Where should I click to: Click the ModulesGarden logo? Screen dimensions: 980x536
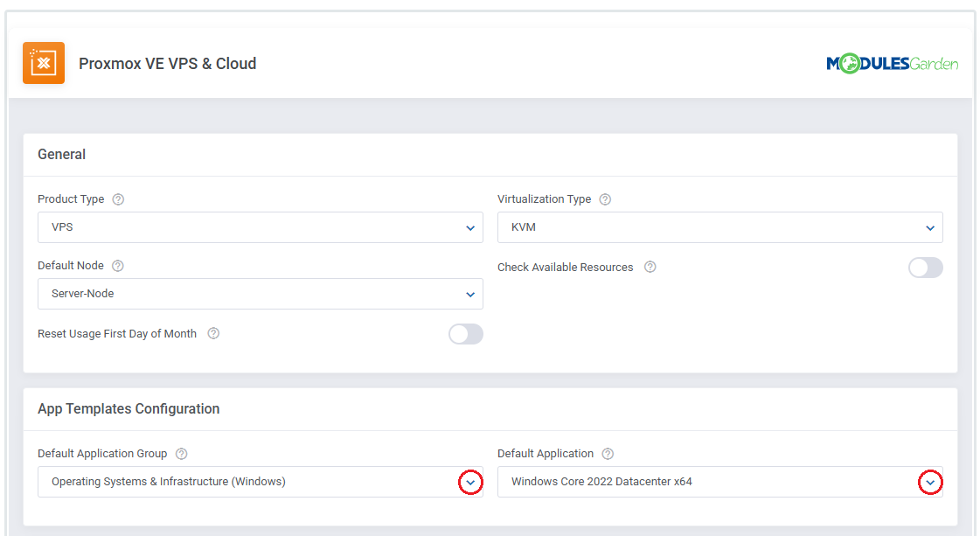click(x=892, y=64)
